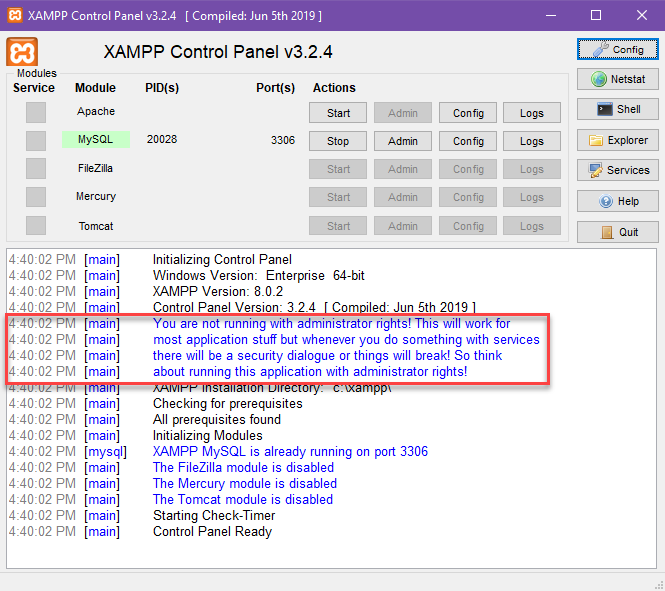View MySQL Logs

[x=532, y=141]
